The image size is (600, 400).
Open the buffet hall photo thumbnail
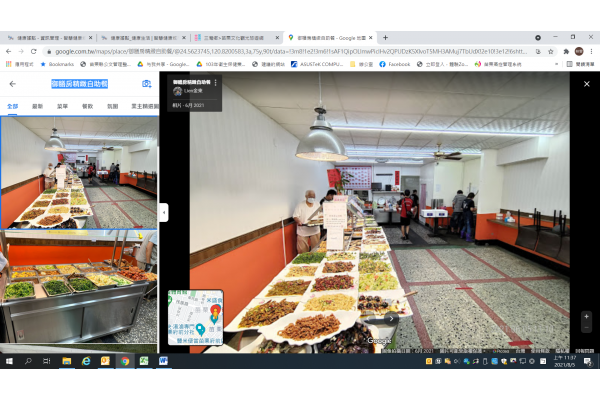[79, 173]
